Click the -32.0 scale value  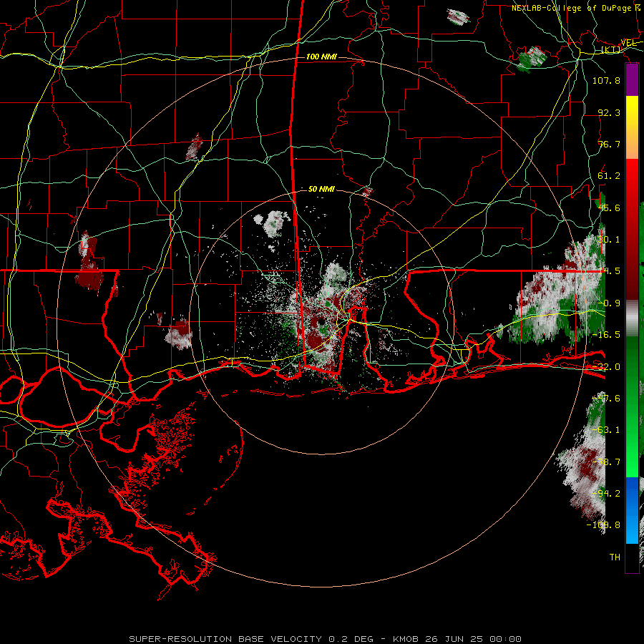pos(606,367)
